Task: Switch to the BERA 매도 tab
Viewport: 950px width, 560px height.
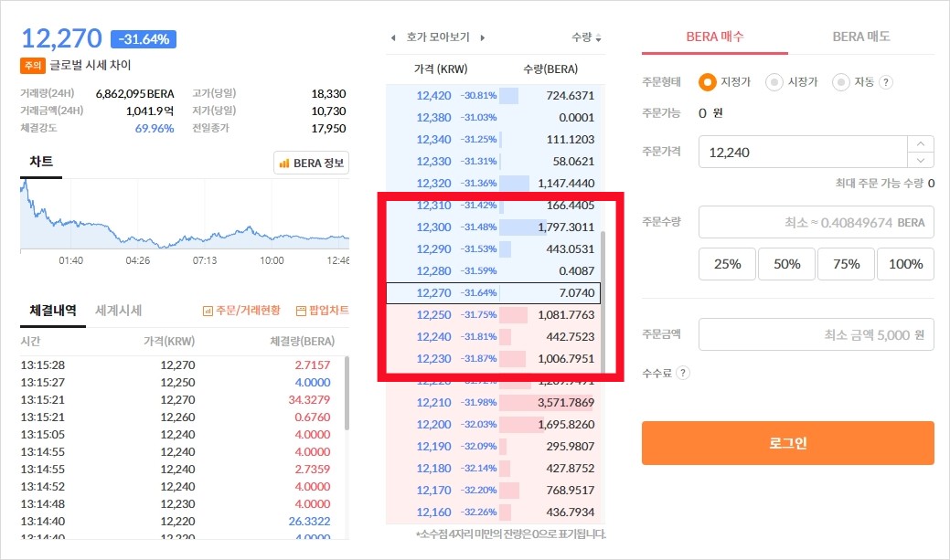Action: (861, 37)
